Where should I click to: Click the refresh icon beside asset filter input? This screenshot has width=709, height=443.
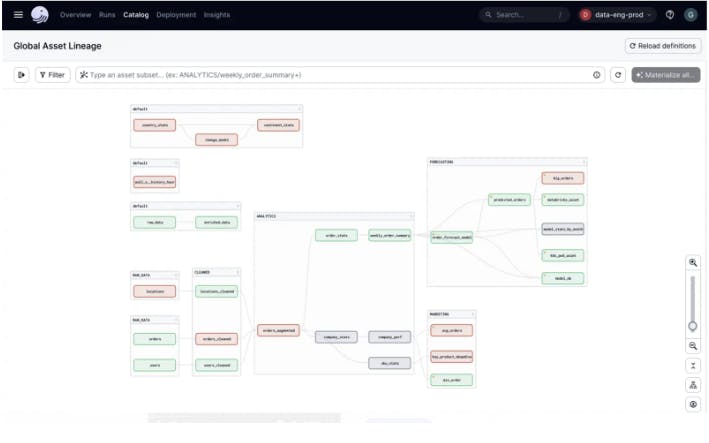tap(618, 75)
